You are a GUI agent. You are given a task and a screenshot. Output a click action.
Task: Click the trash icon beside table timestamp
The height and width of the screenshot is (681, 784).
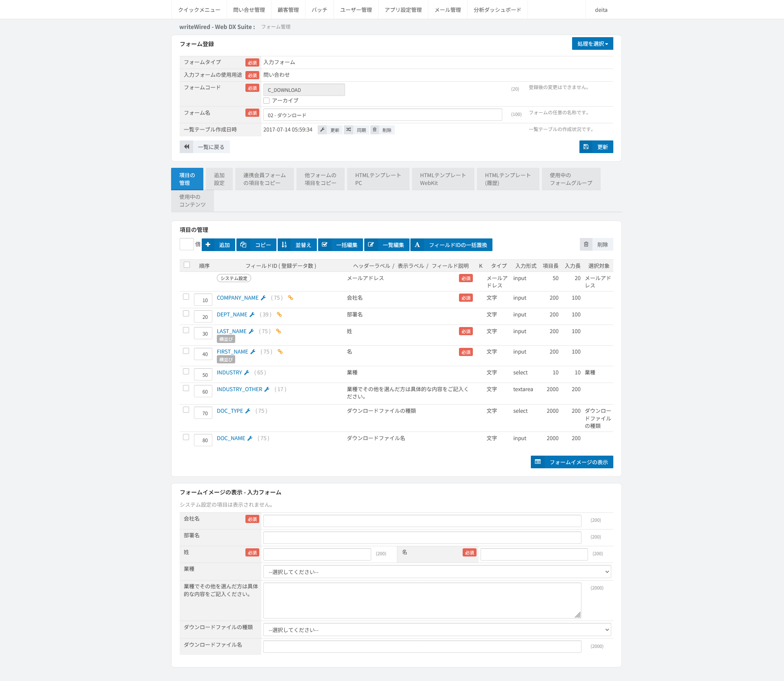[374, 130]
